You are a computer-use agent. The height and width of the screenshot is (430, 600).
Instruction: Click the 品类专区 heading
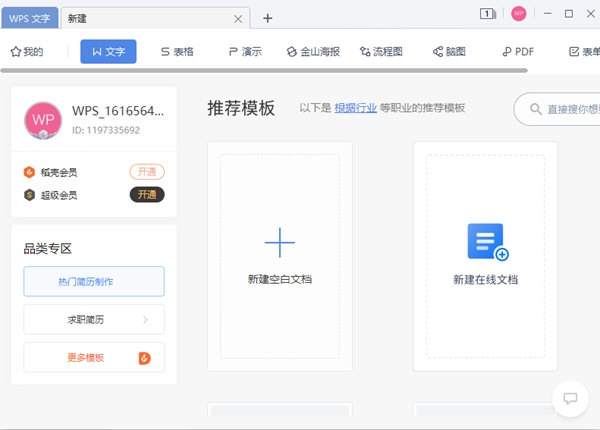tap(48, 249)
